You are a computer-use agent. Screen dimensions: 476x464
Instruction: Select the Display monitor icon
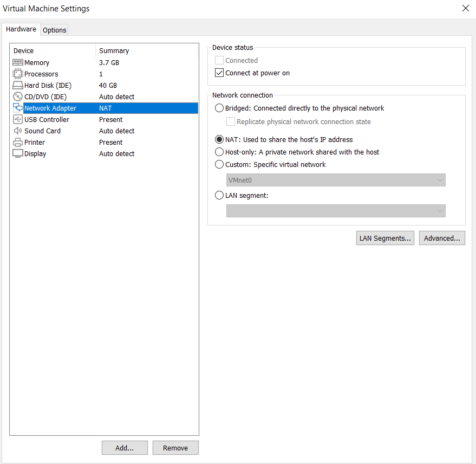(17, 154)
